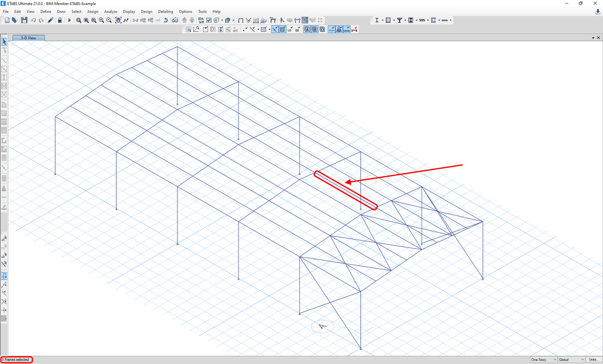Create a new model
Image resolution: width=603 pixels, height=364 pixels.
coord(7,20)
